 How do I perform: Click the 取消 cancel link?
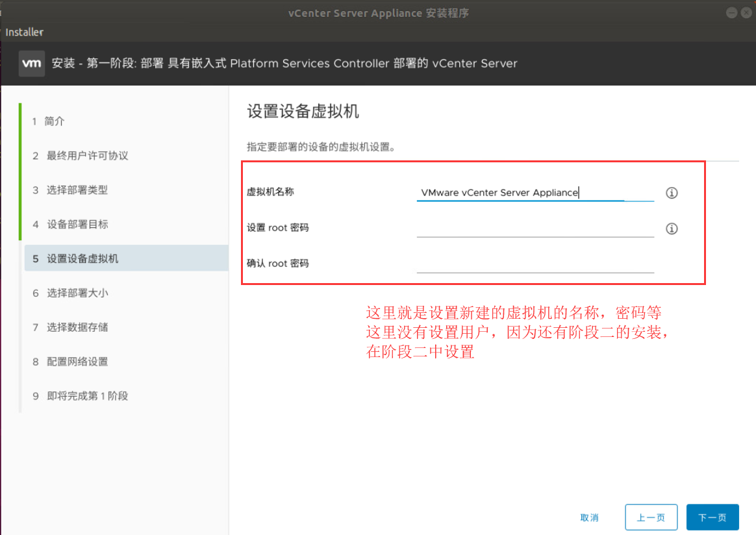pyautogui.click(x=590, y=517)
